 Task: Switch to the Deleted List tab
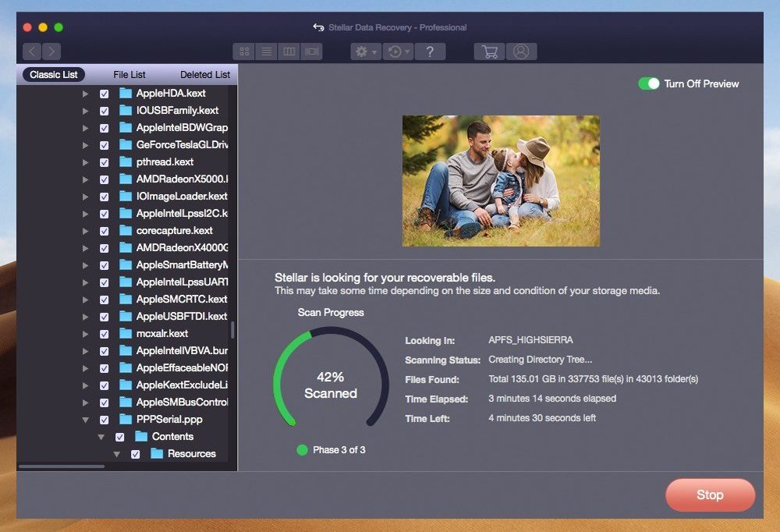click(205, 75)
